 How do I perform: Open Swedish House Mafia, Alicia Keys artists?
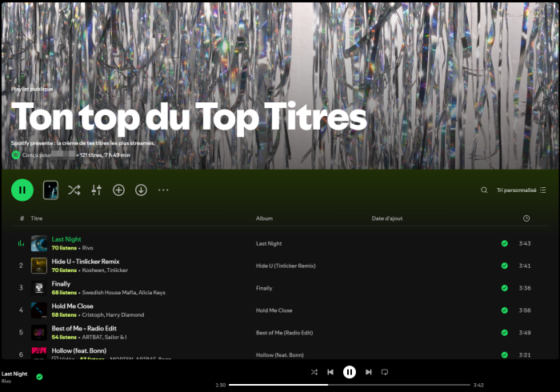click(123, 292)
